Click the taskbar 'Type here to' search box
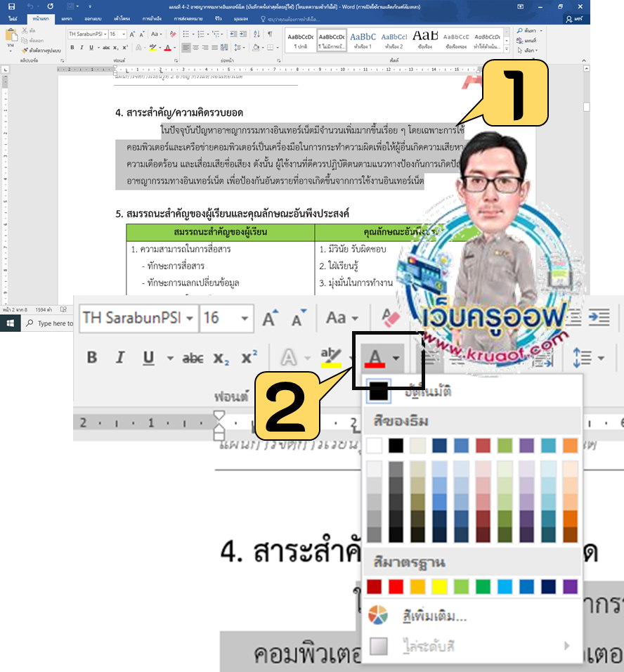 pos(53,323)
